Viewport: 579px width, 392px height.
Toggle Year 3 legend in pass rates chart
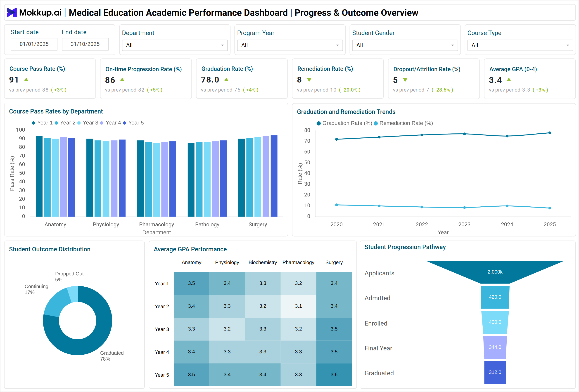[x=88, y=123]
